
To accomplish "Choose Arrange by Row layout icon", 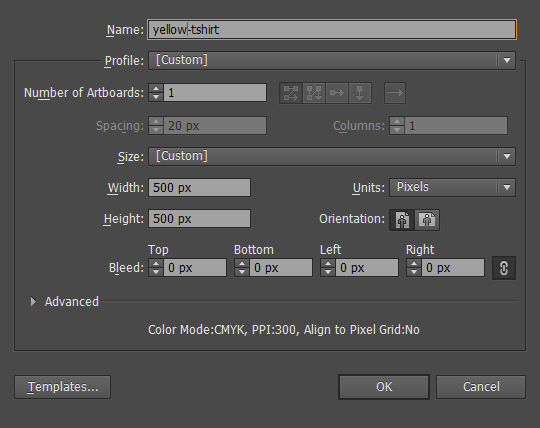I will (x=337, y=93).
